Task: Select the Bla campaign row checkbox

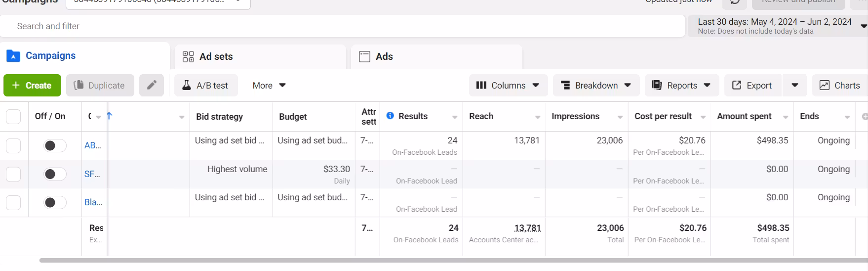Action: pos(13,202)
